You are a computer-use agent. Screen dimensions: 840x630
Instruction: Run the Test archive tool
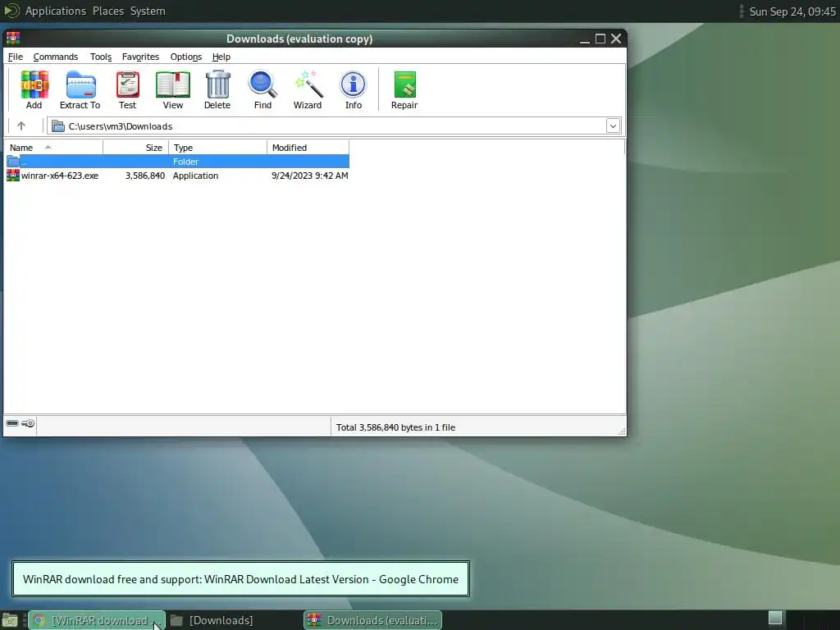point(127,90)
